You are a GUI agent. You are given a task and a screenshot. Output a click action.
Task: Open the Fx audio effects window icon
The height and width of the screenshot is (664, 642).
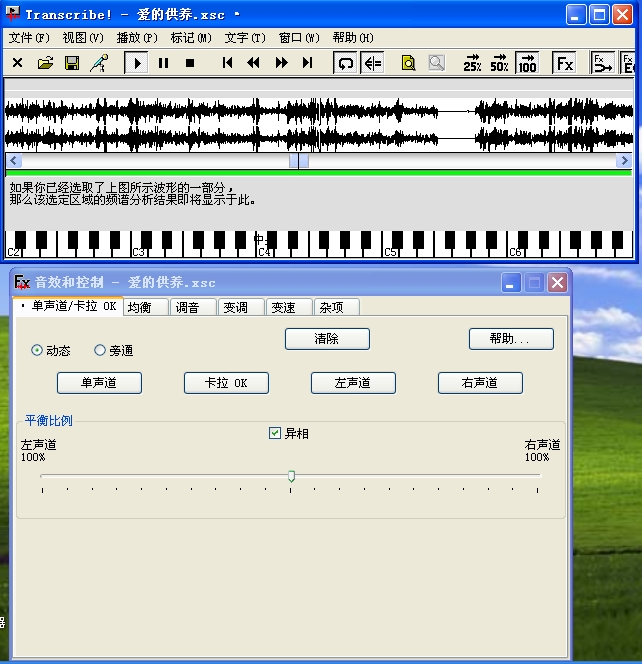point(565,63)
